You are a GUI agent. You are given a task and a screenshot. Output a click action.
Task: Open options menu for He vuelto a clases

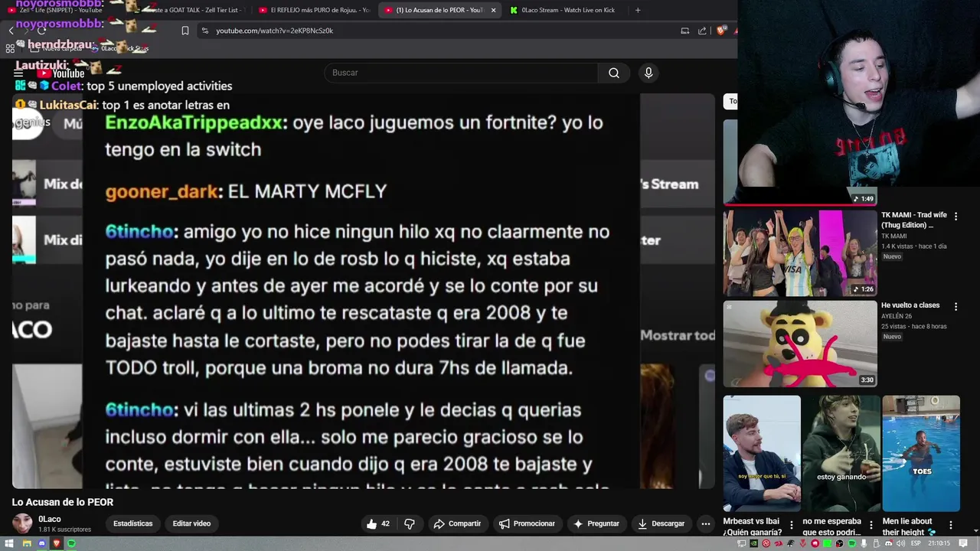955,306
